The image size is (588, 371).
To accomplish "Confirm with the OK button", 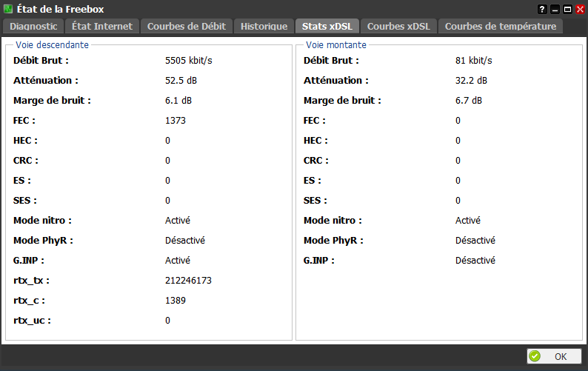I will click(554, 356).
